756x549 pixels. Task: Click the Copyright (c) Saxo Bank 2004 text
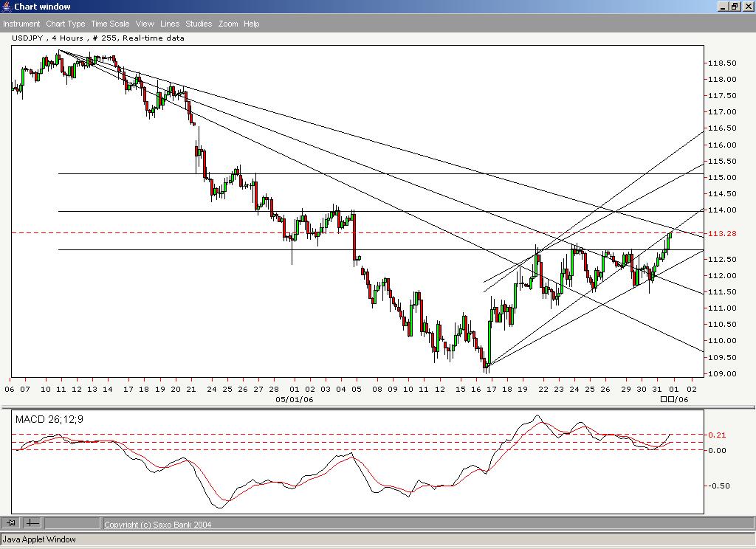click(159, 524)
